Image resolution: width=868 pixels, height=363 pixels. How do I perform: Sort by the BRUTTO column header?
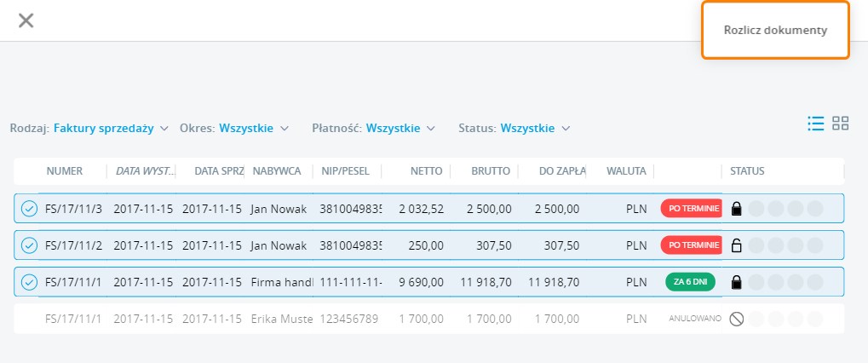pos(490,171)
